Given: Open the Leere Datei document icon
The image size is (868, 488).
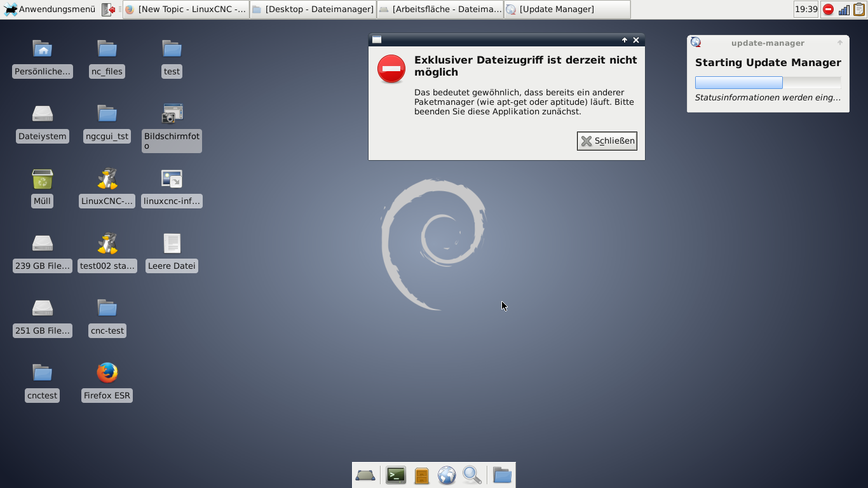Looking at the screenshot, I should (172, 243).
